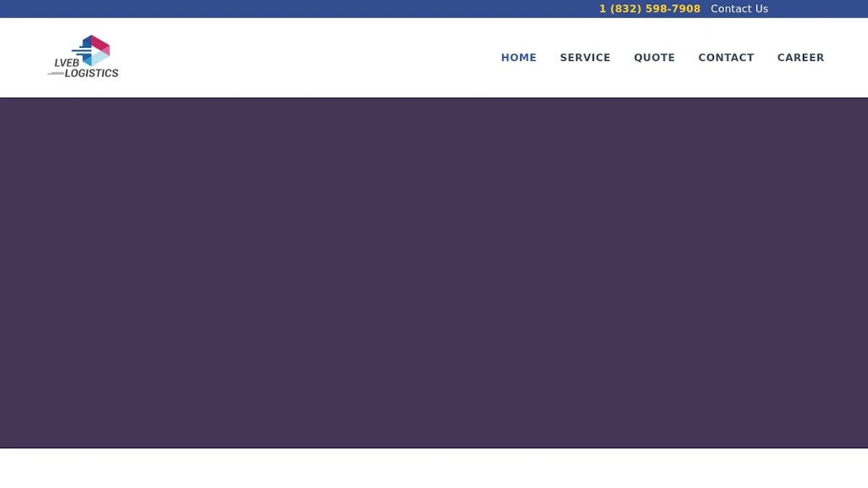Tap the yellow phone number text
The height and width of the screenshot is (488, 868).
(650, 9)
